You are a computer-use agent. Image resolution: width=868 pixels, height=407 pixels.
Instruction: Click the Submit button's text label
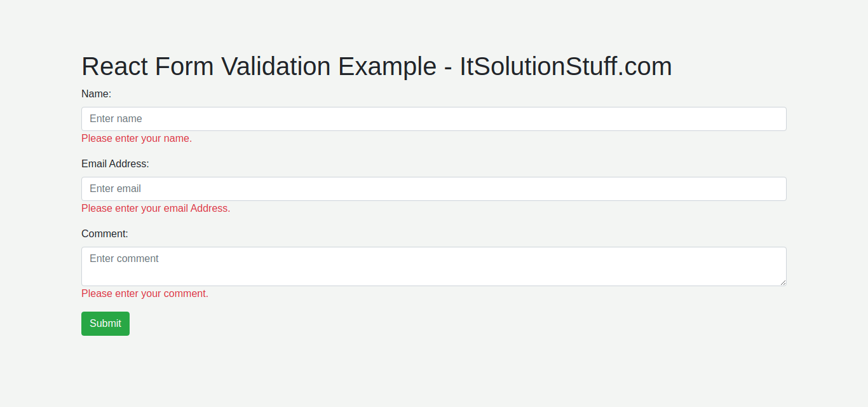(105, 324)
